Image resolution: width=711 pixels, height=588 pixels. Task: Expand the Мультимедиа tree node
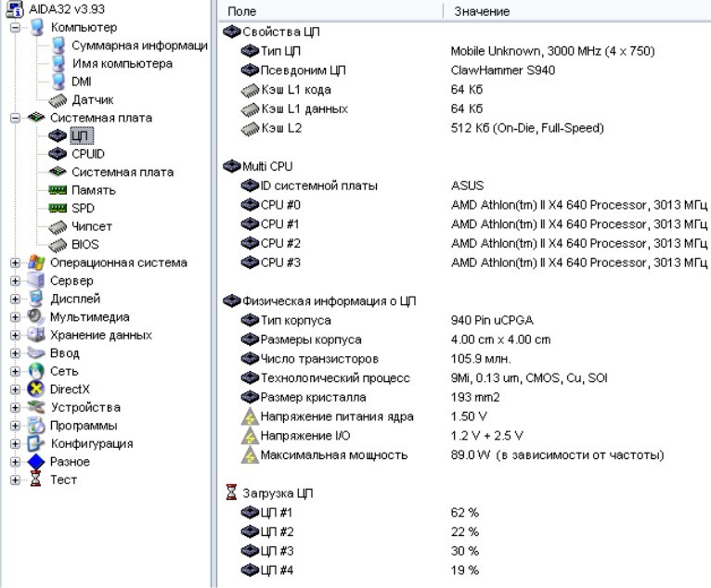(15, 317)
